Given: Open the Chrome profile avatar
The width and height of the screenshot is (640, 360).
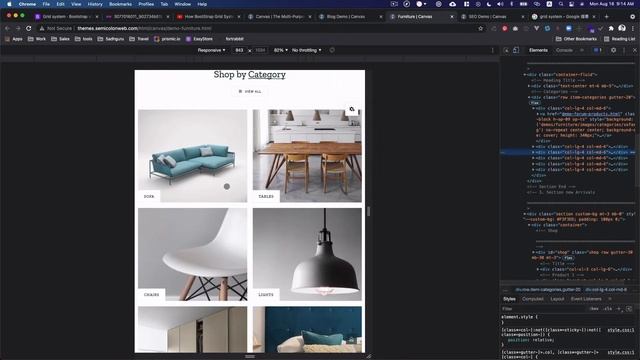Looking at the screenshot, I should pos(622,28).
